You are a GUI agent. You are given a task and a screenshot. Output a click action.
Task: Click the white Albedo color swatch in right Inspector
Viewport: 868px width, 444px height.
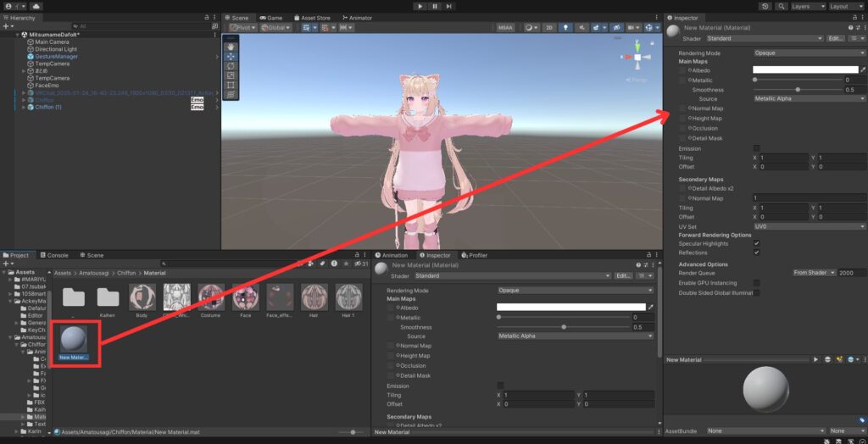pyautogui.click(x=805, y=70)
